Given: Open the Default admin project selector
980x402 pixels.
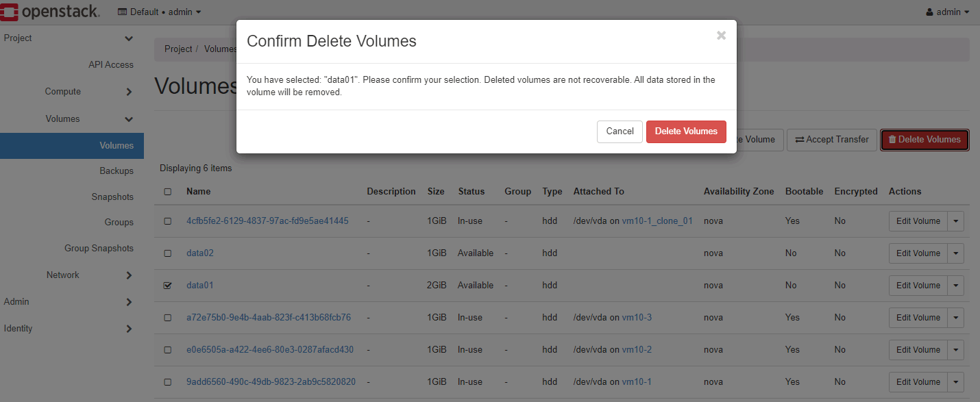Looking at the screenshot, I should [x=160, y=12].
